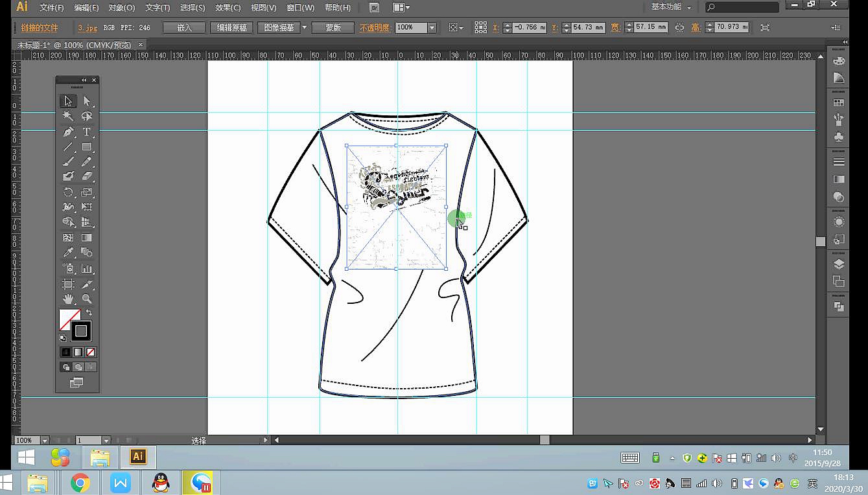Open the Layers panel icon
Image resolution: width=868 pixels, height=495 pixels.
point(839,264)
